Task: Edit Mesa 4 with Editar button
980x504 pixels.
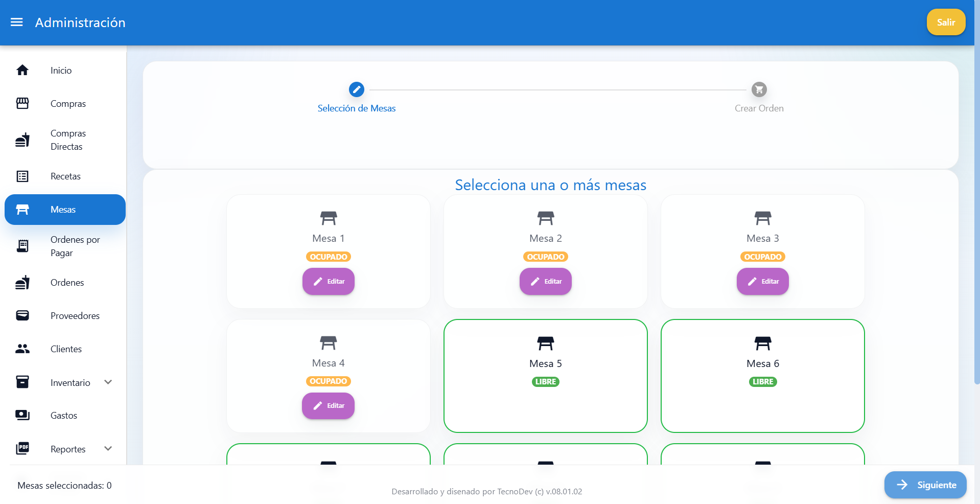Action: click(328, 406)
